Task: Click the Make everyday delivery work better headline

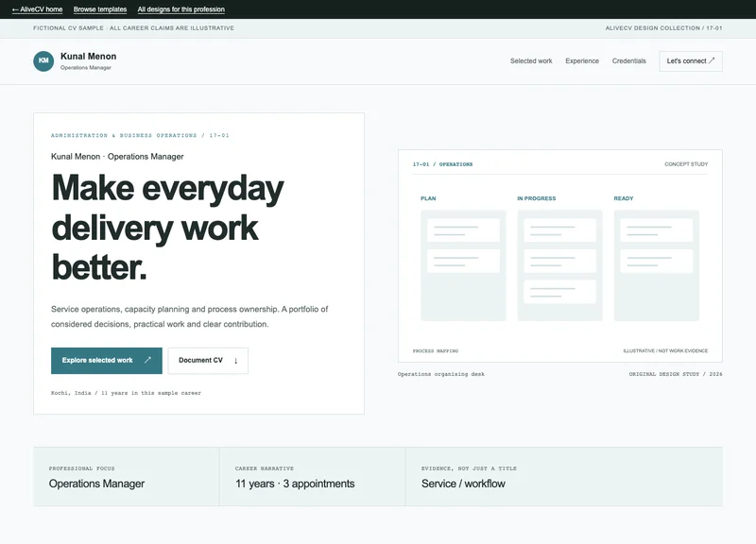Action: click(168, 227)
